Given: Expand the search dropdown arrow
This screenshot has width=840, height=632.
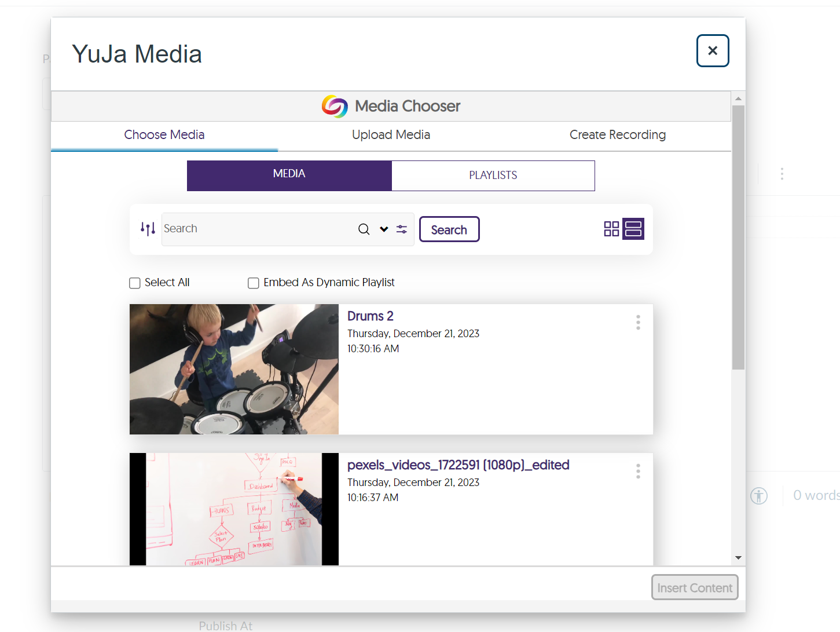Looking at the screenshot, I should tap(384, 229).
